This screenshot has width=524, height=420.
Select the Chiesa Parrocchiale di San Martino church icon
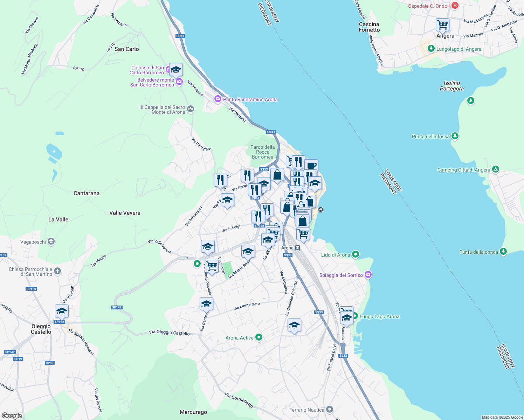click(x=57, y=271)
